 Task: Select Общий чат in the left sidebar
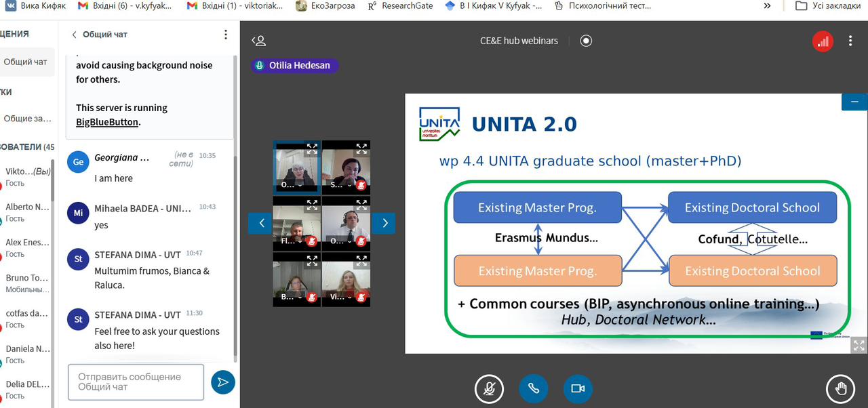[x=26, y=62]
